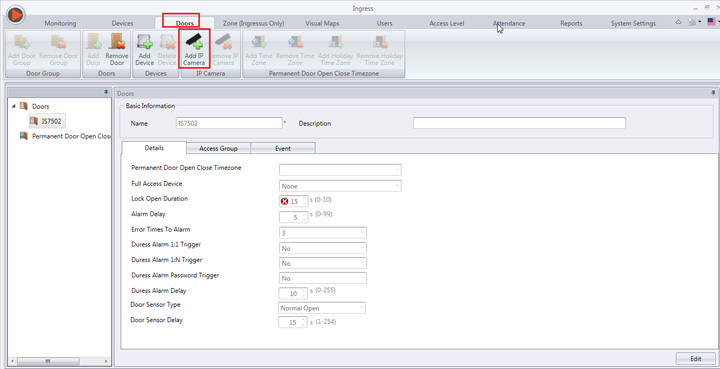Viewport: 720px width, 369px height.
Task: Click Duress Alarm Delay spinner field
Action: click(x=293, y=293)
